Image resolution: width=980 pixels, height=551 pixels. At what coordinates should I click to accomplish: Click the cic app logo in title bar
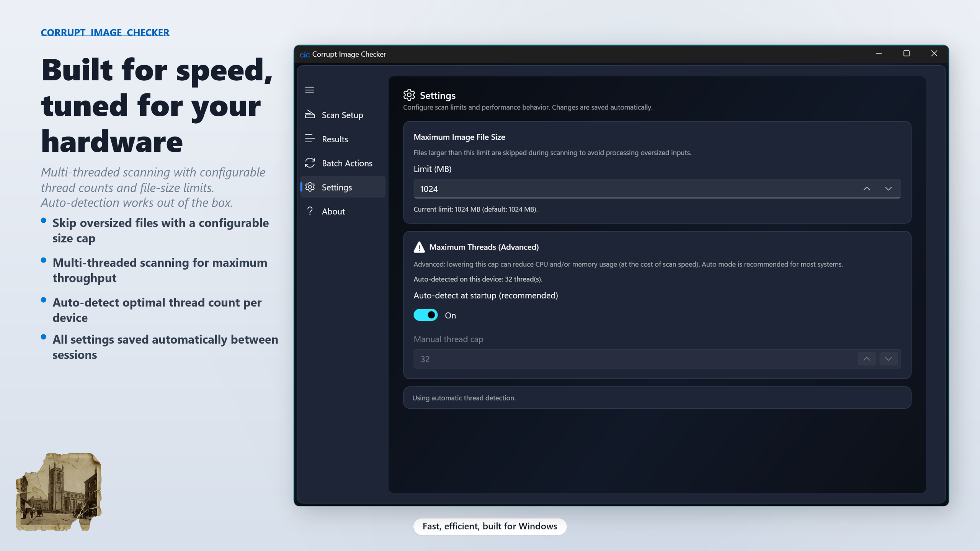[x=305, y=55]
